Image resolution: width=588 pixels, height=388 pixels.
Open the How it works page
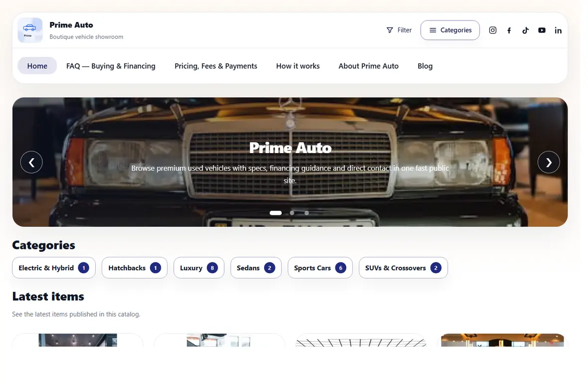(x=298, y=66)
